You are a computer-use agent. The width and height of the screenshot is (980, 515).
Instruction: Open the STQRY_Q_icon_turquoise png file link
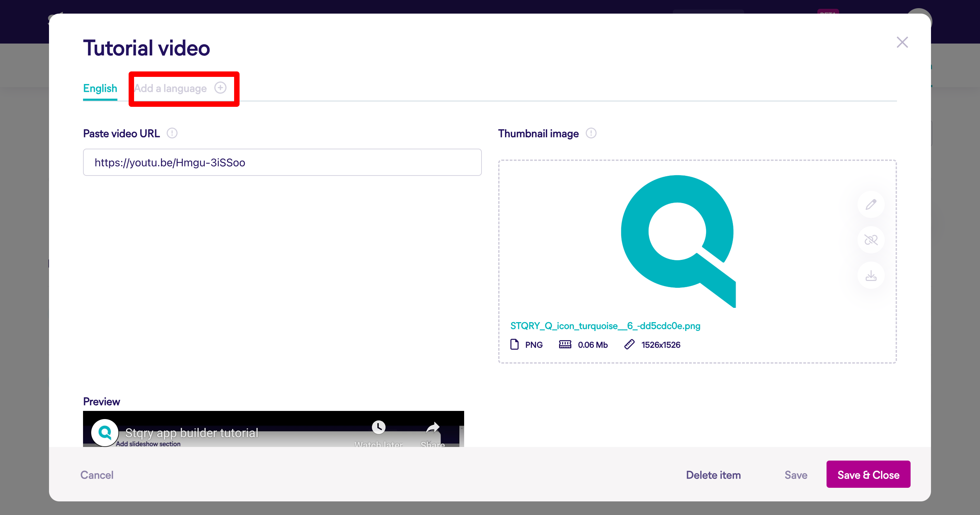tap(605, 326)
